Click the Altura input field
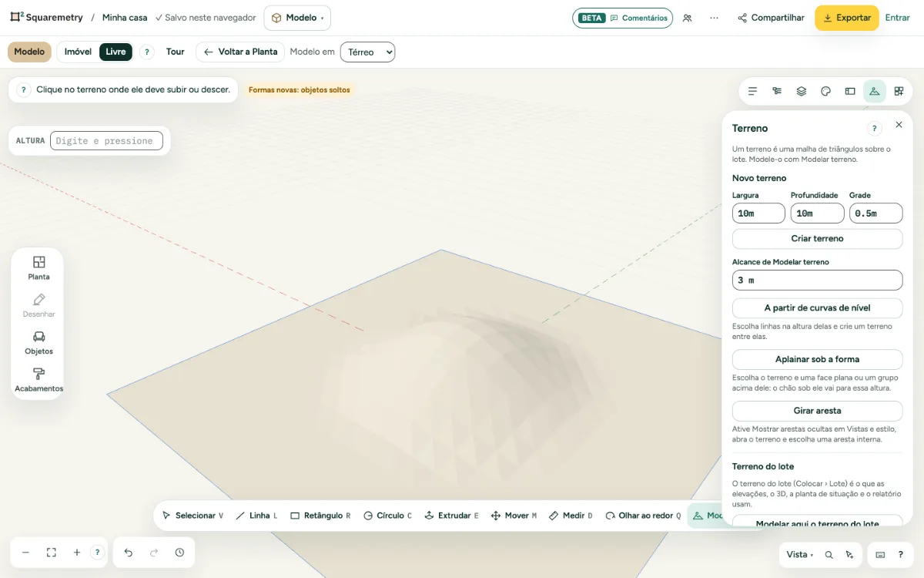924x578 pixels. (x=106, y=140)
